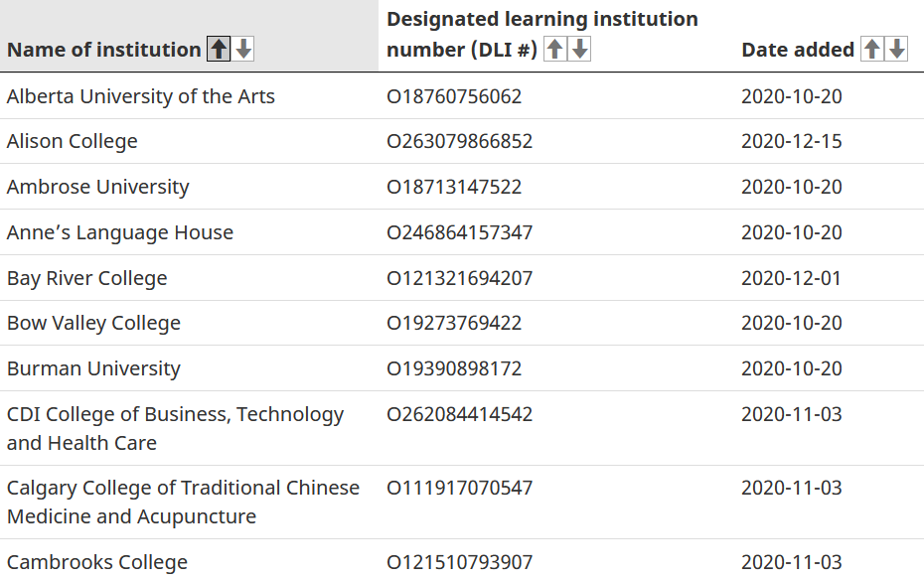Click the Bay River College name
The height and width of the screenshot is (579, 924).
tap(86, 278)
